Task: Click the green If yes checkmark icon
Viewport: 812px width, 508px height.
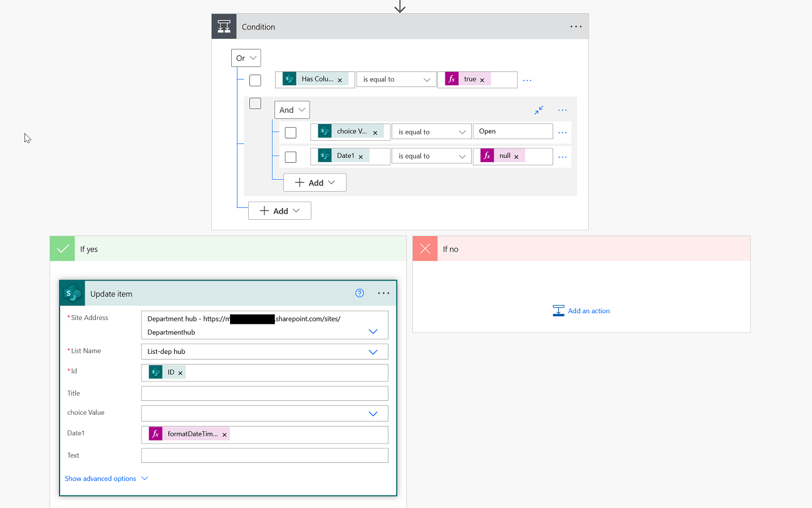Action: tap(63, 249)
